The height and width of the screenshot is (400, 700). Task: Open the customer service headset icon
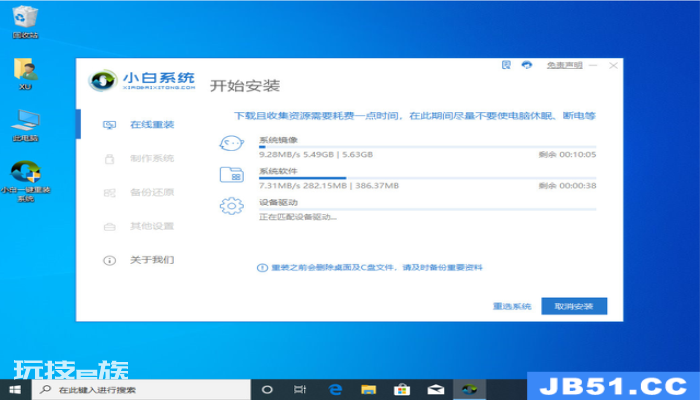527,65
